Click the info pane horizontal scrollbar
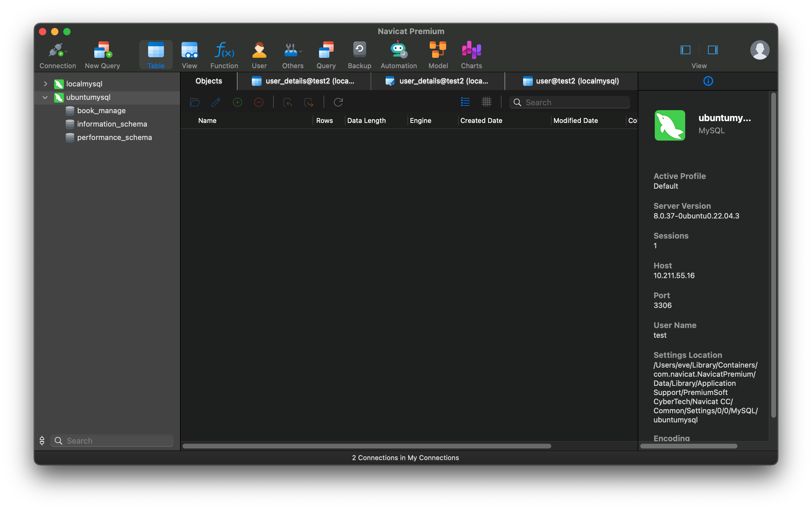 [688, 446]
